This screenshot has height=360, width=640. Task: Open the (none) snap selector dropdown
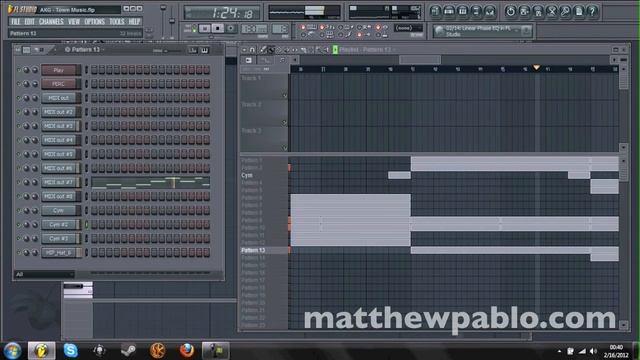[x=408, y=28]
